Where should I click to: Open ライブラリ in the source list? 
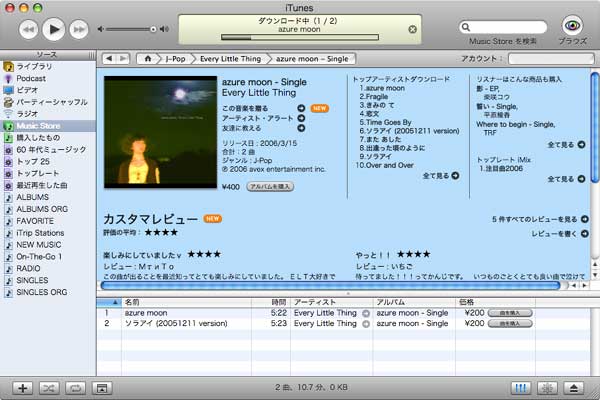(48, 66)
